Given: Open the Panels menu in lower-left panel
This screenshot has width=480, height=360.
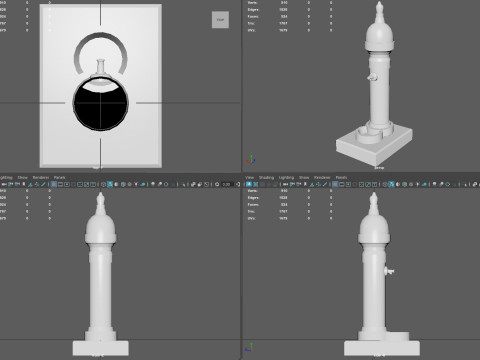Looking at the screenshot, I should coord(60,177).
